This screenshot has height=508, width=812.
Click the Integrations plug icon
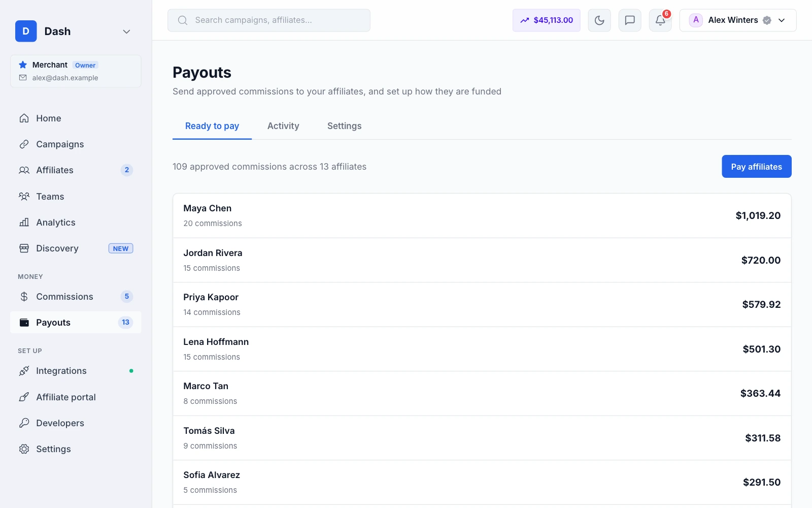tap(24, 371)
